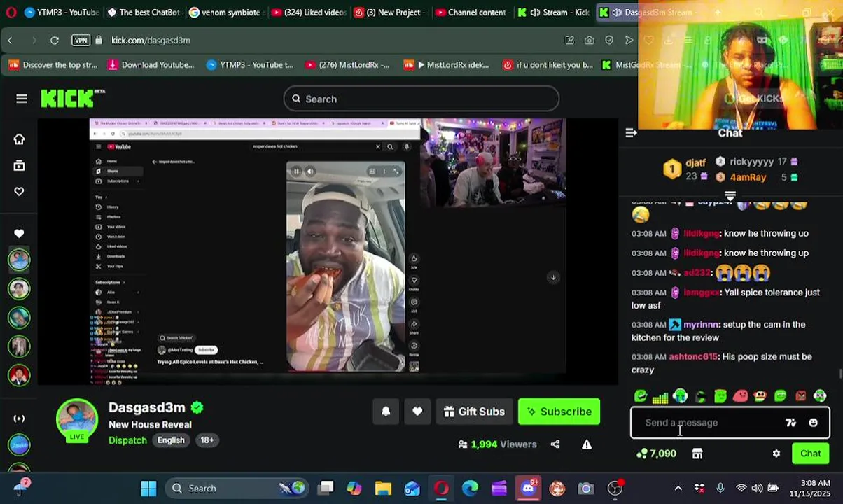Open the 7TV emote menu icon
The height and width of the screenshot is (504, 843).
click(x=790, y=423)
